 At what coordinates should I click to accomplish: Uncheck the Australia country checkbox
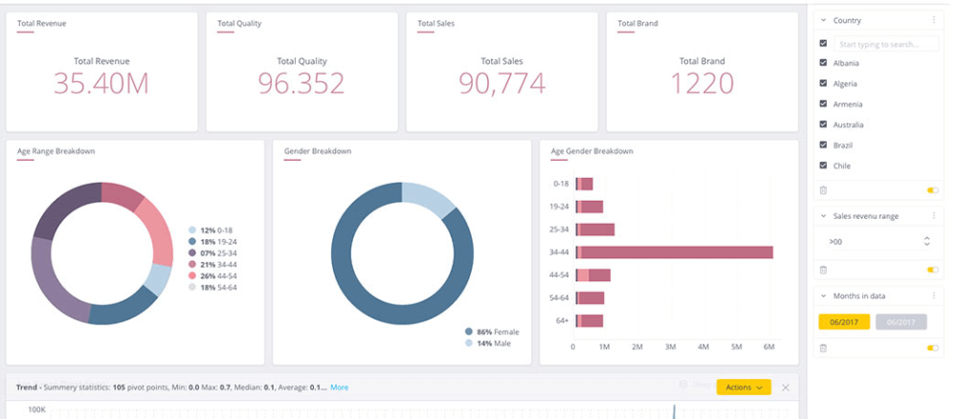click(823, 125)
